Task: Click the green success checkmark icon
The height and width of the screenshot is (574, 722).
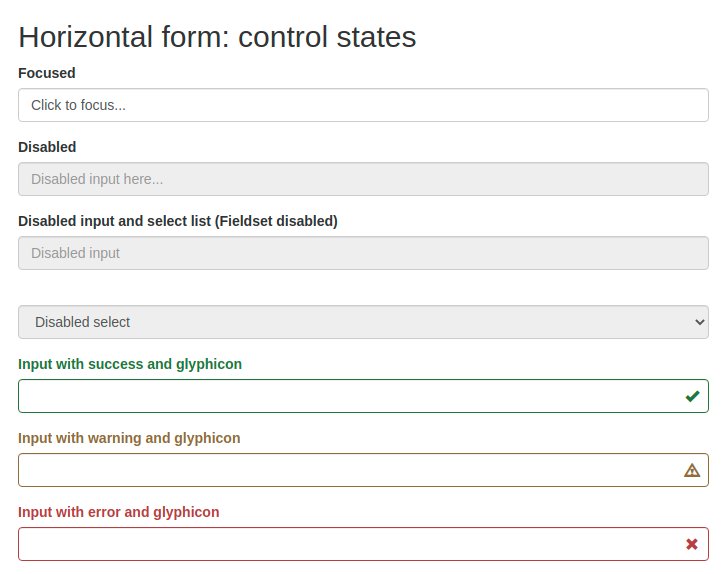Action: (692, 396)
